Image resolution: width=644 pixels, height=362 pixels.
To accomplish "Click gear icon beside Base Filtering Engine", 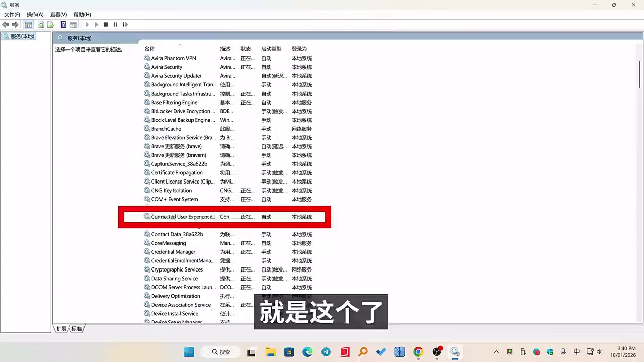I will [x=147, y=103].
